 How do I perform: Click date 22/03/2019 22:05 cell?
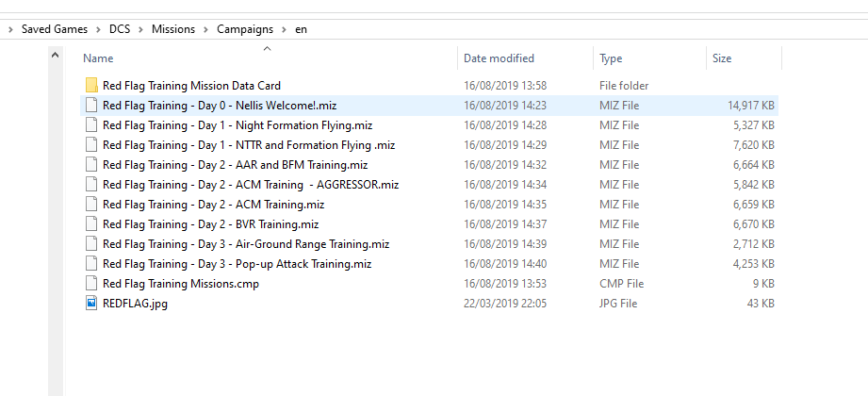click(x=505, y=304)
